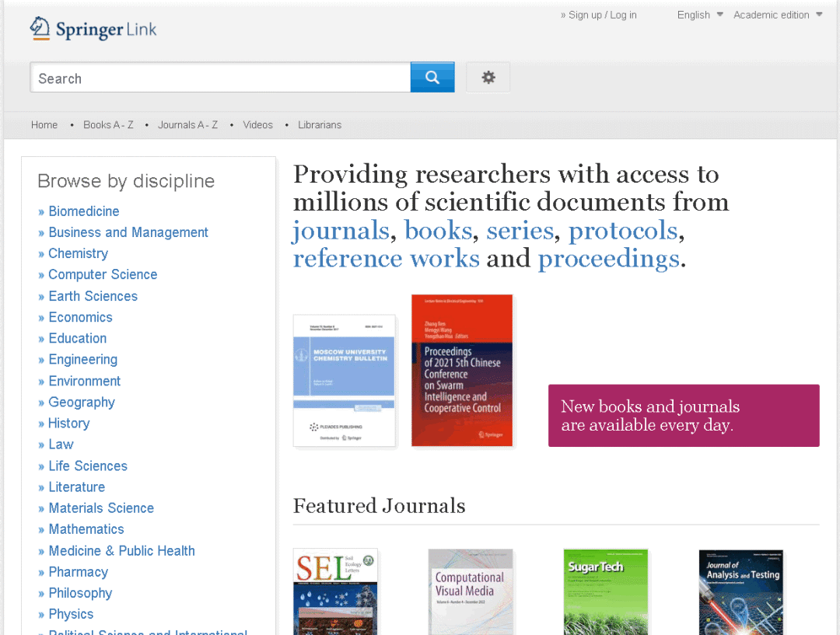This screenshot has width=840, height=635.
Task: Go to the Home menu item
Action: tap(44, 125)
